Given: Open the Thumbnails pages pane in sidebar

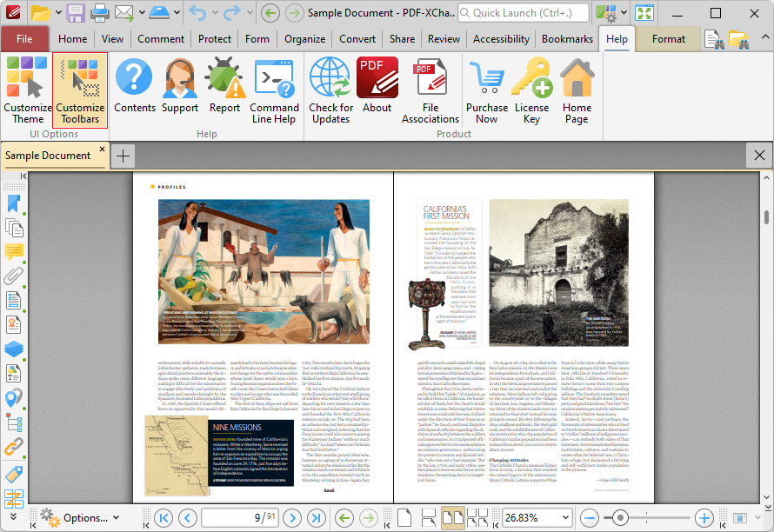Looking at the screenshot, I should click(x=14, y=228).
